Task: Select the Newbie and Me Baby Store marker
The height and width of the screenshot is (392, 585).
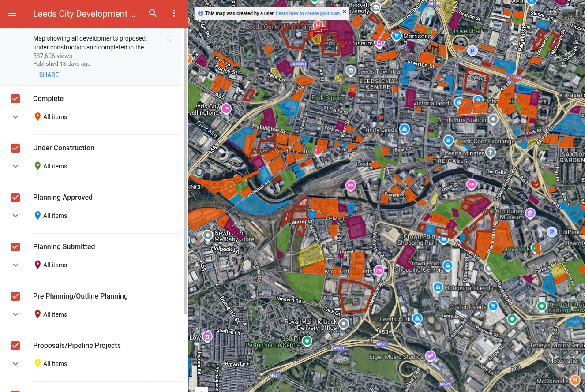Action: [x=208, y=235]
